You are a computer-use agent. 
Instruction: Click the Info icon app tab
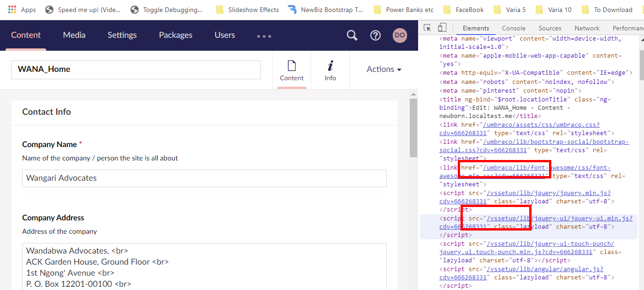click(331, 70)
